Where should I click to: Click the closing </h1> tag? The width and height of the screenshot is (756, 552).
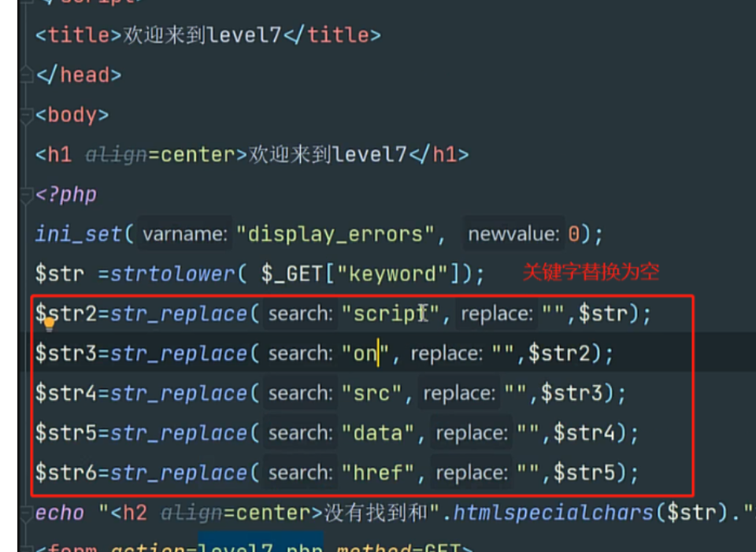tap(439, 155)
